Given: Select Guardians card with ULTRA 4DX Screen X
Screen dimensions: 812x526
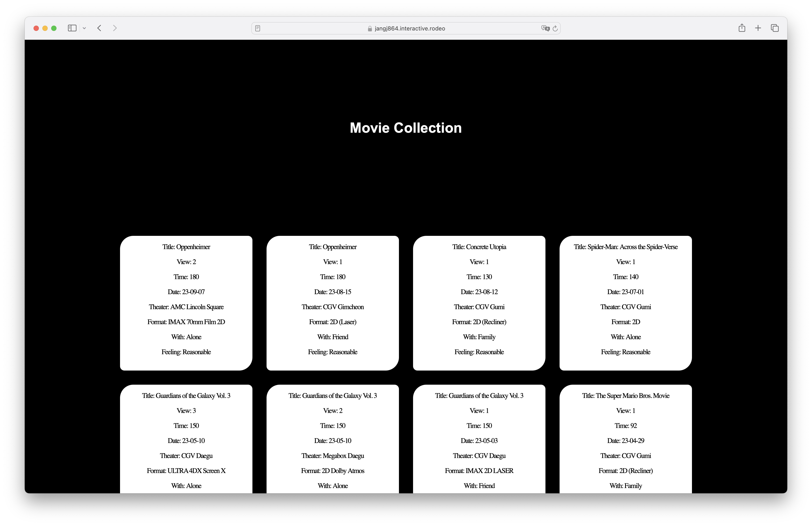Looking at the screenshot, I should pos(186,440).
